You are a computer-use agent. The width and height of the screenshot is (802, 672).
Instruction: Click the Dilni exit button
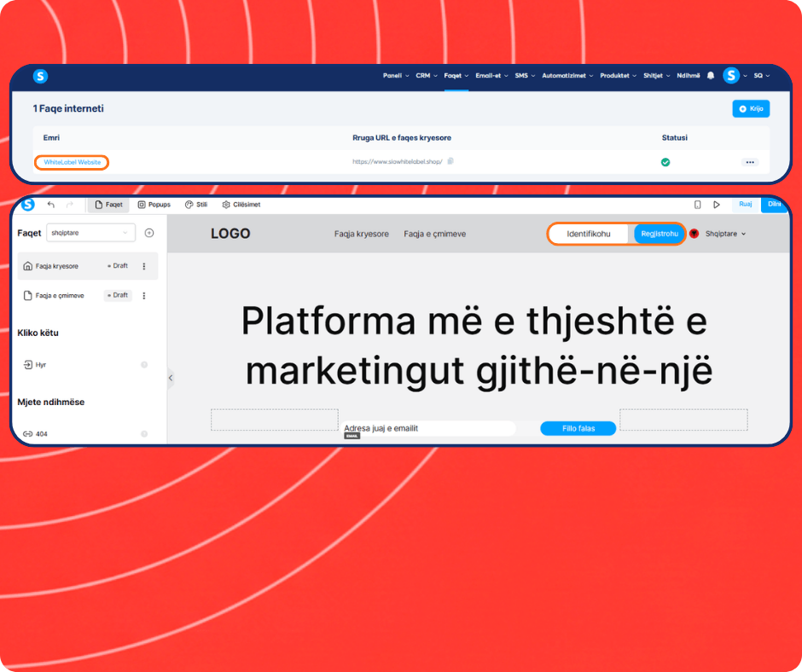pyautogui.click(x=775, y=204)
